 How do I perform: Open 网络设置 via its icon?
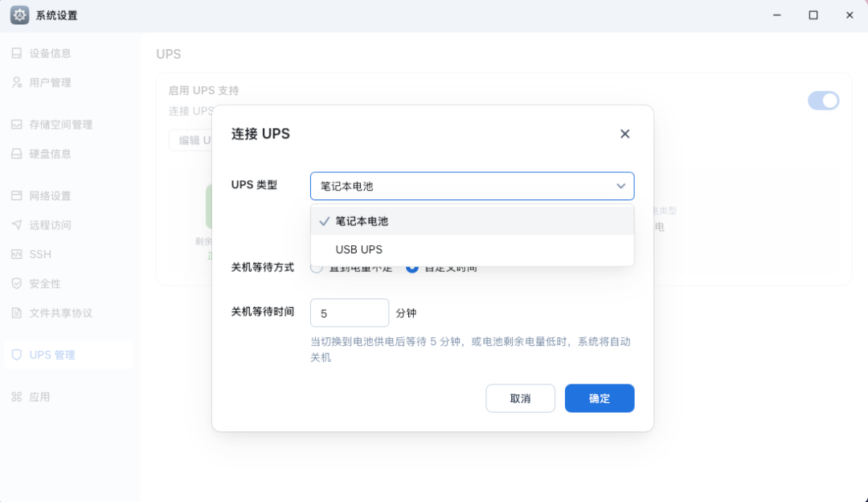[17, 195]
